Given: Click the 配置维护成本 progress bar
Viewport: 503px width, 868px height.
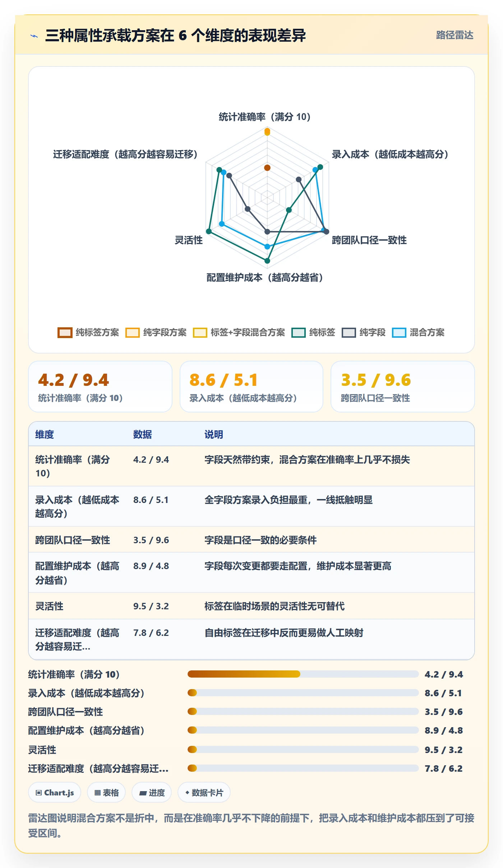Looking at the screenshot, I should click(x=303, y=730).
